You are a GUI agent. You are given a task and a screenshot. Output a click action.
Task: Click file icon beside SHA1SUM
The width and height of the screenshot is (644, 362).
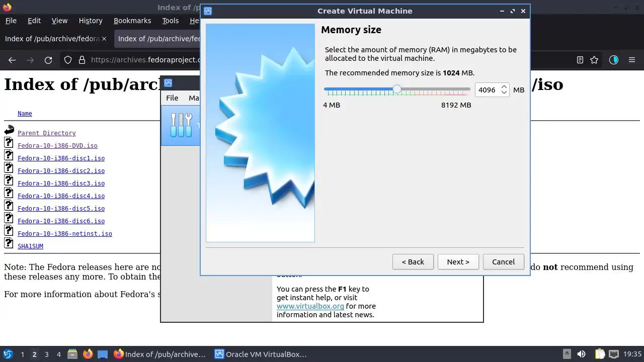9,243
